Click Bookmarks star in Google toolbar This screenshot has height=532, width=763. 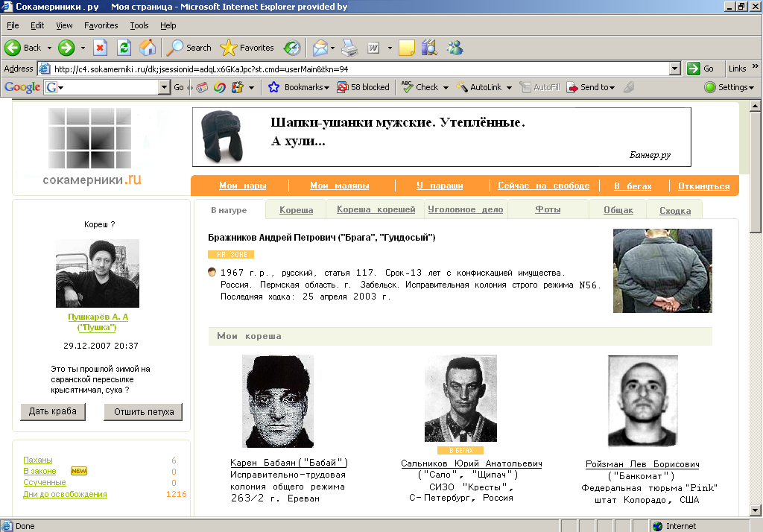273,87
